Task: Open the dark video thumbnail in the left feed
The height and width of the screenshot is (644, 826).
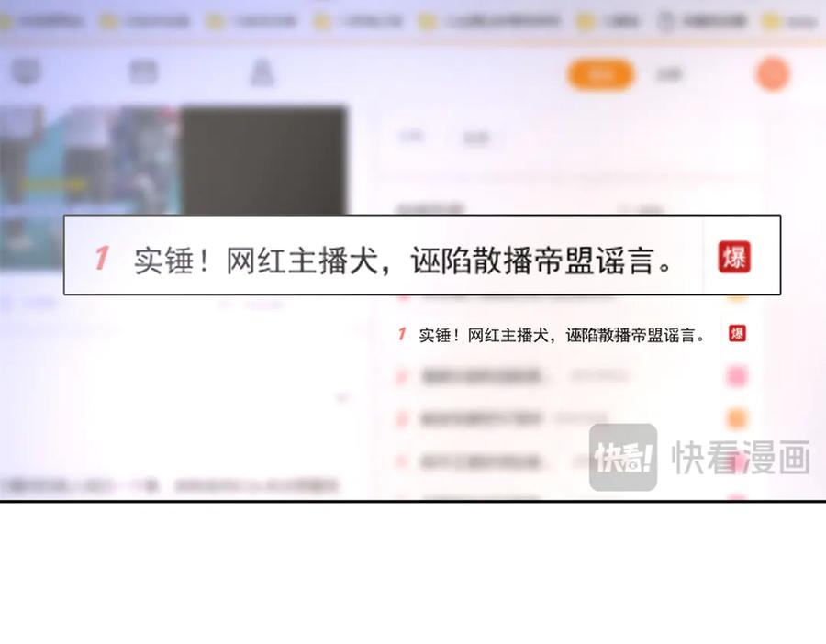Action: 263,161
